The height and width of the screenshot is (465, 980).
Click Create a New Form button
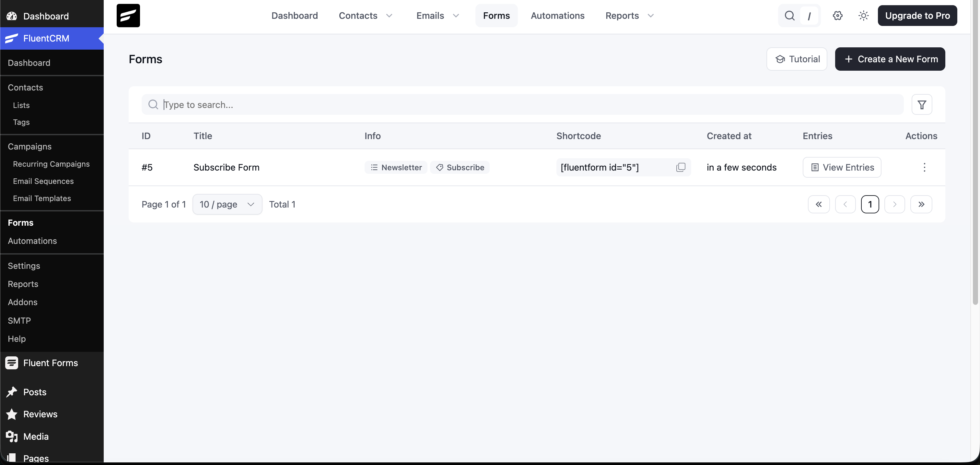(x=890, y=59)
